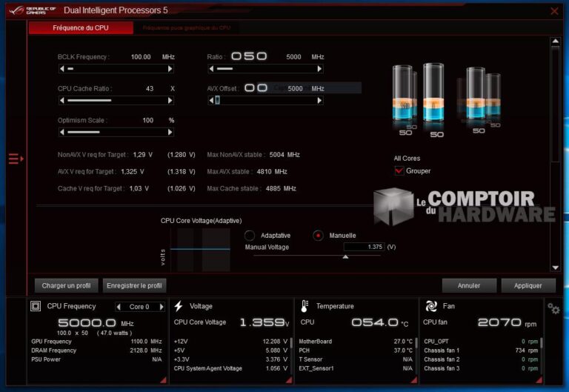Viewport: 569px width, 392px height.
Task: Decrease CPU Cache Ratio with left arrow
Action: 61,100
